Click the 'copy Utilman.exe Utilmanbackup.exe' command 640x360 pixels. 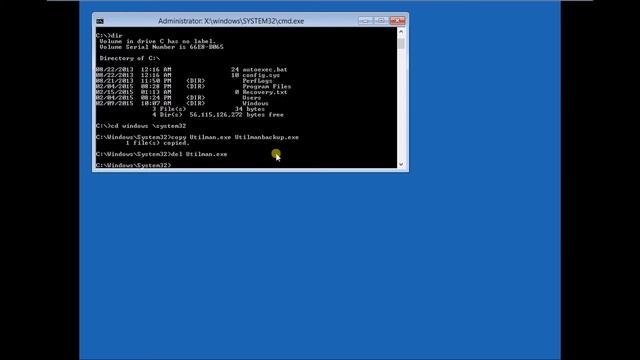(x=235, y=137)
